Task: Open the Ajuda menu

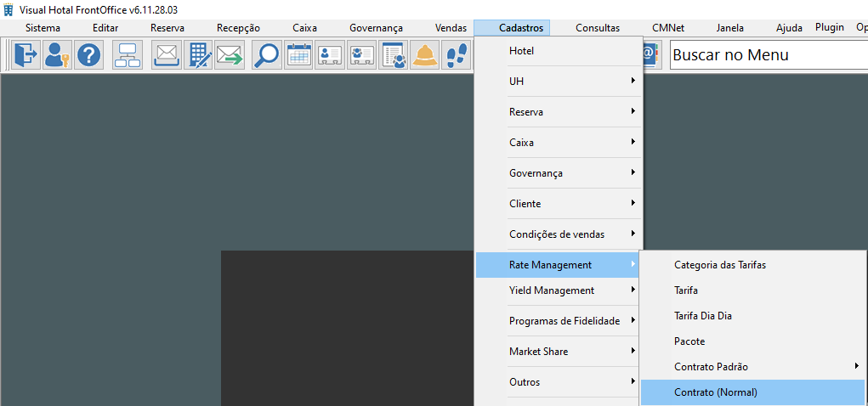Action: 789,28
